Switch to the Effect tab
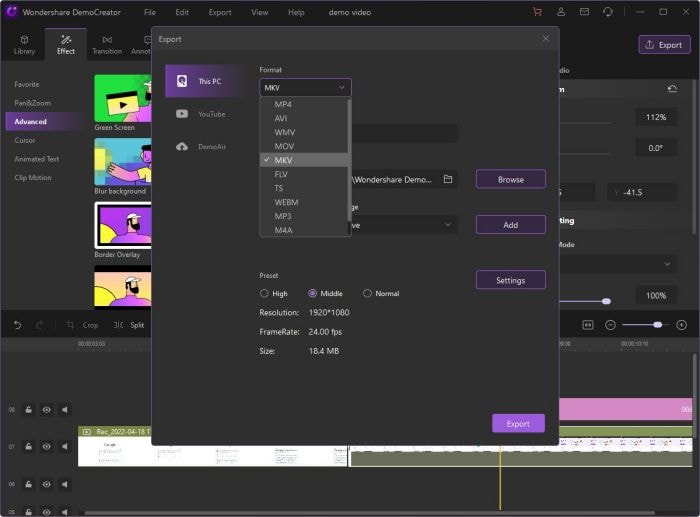 pos(66,45)
